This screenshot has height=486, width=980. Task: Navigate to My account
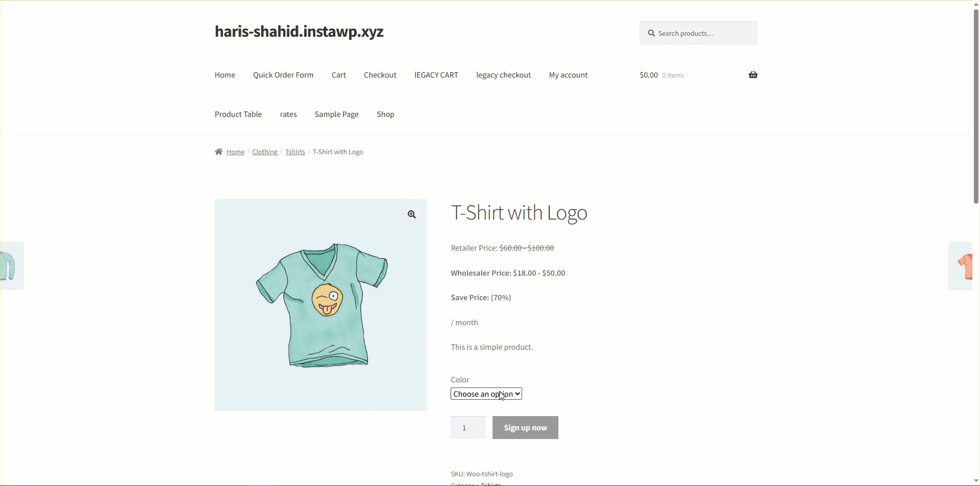(x=568, y=75)
